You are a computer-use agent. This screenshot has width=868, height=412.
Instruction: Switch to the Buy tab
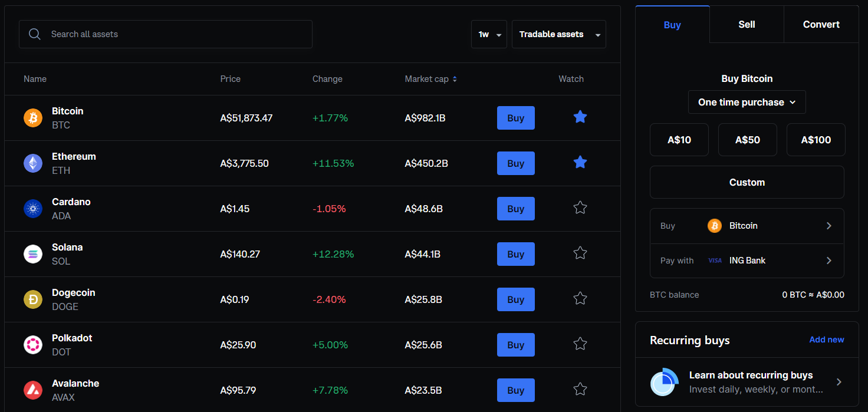672,25
